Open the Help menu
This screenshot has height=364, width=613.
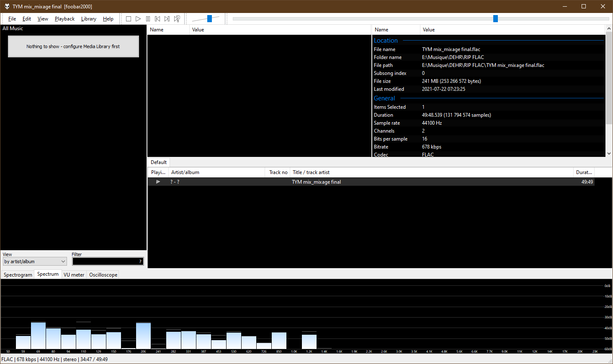pos(108,19)
